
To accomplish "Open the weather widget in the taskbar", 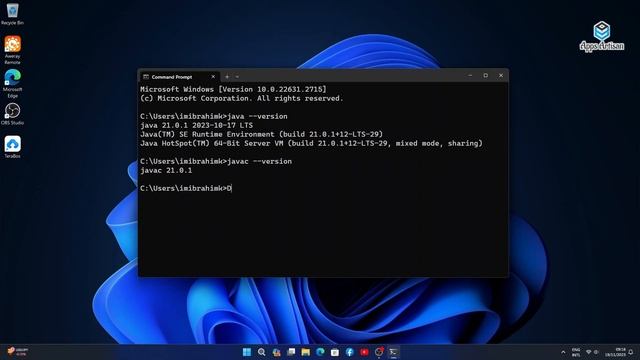I will tap(18, 352).
